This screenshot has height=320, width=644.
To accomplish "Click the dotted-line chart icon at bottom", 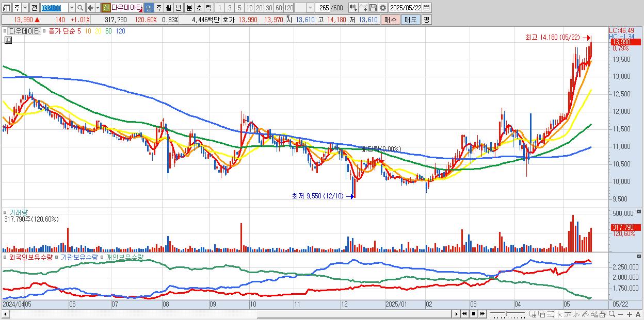I will point(550,314).
